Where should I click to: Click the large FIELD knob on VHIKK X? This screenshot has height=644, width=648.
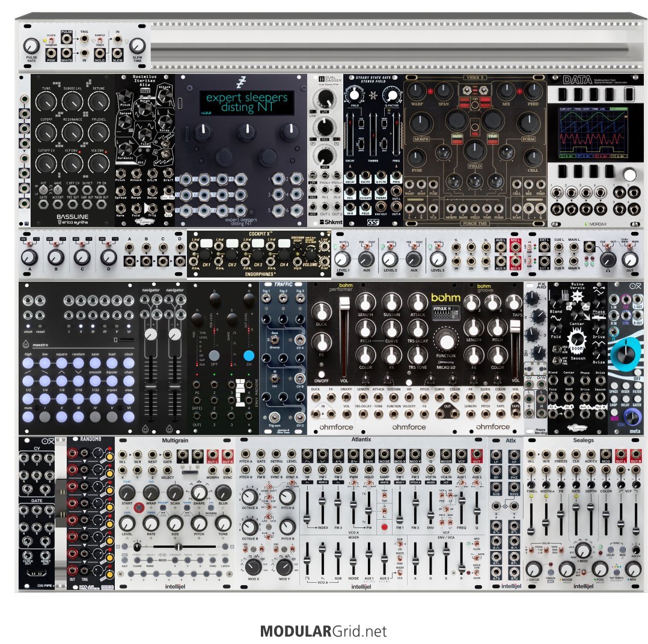click(474, 151)
